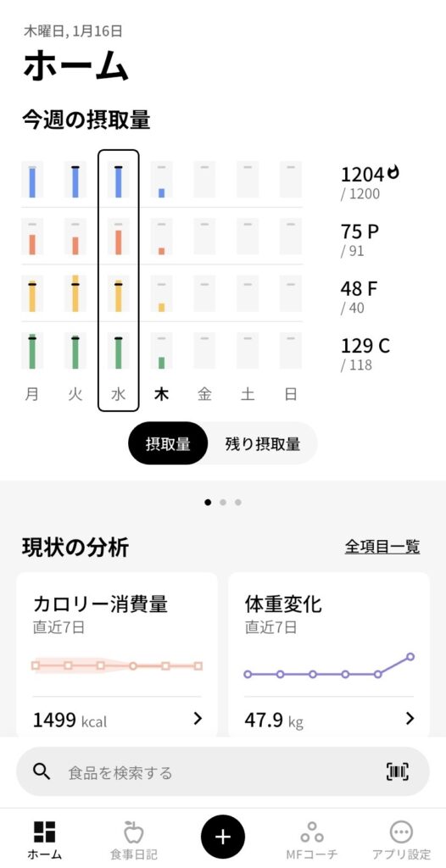Select the second page indicator dot
446x868 pixels.
(x=223, y=503)
